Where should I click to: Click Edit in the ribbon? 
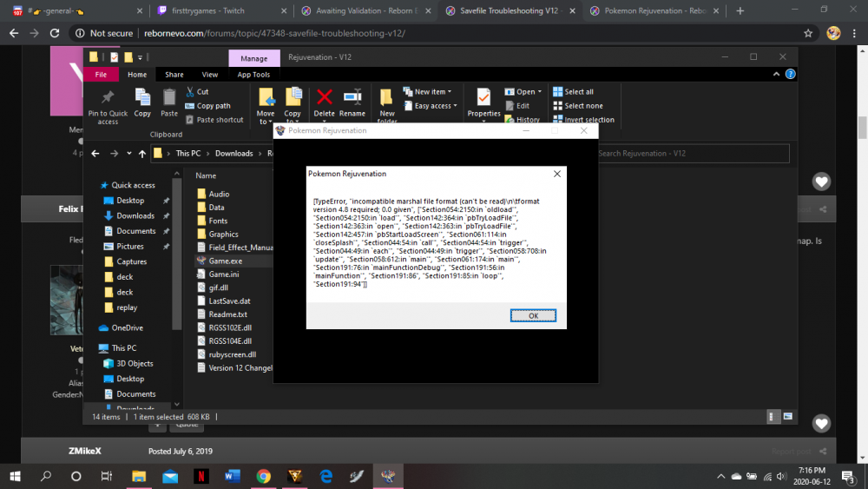pyautogui.click(x=517, y=106)
